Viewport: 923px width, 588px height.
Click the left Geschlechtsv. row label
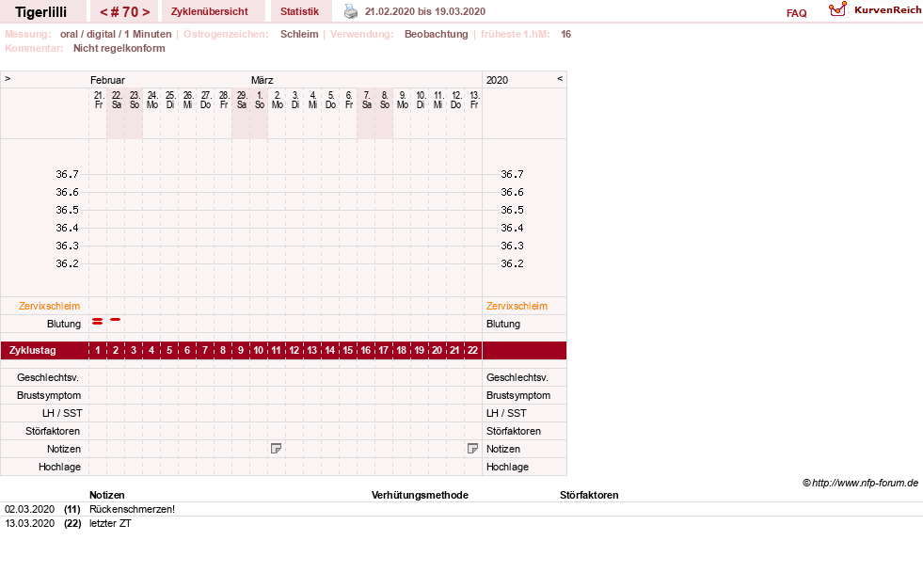48,377
